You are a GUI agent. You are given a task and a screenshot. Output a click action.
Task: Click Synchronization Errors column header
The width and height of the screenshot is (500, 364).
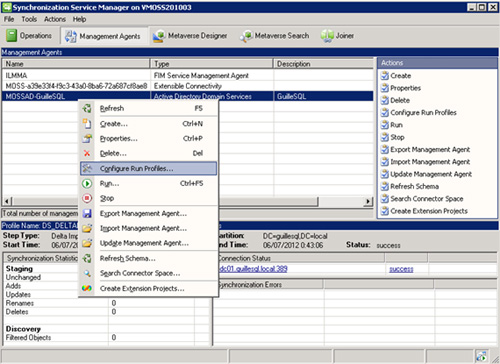click(268, 284)
